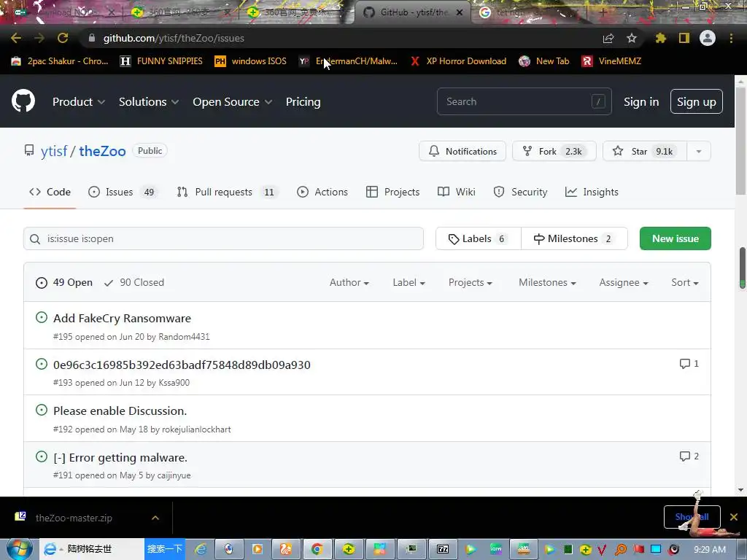Viewport: 747px width, 560px height.
Task: Open EndermanCH/Malw... bookmark
Action: coord(348,61)
